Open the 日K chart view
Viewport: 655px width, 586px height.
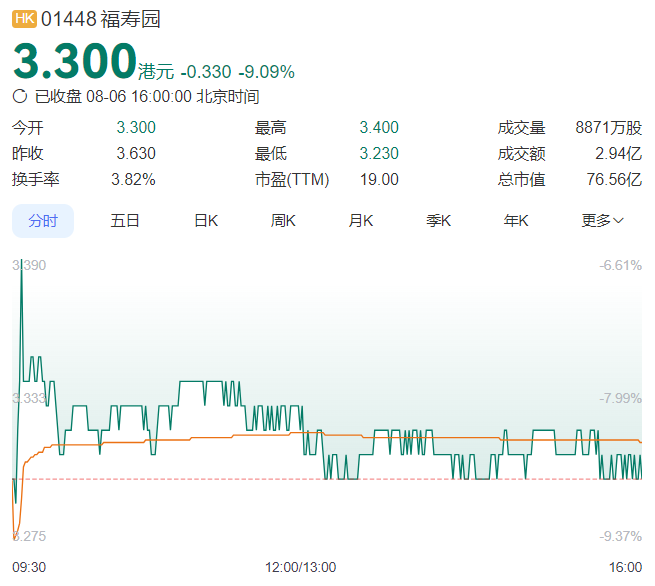click(x=206, y=221)
